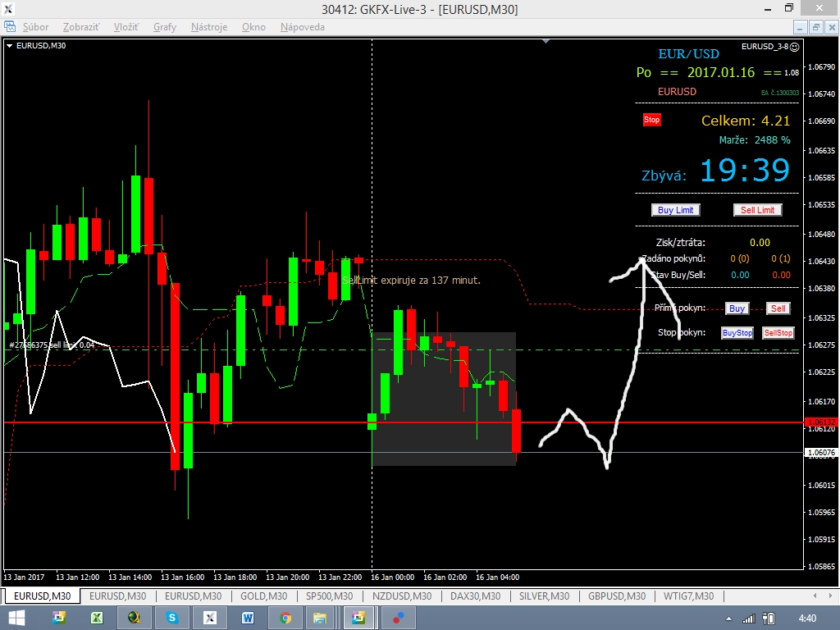The height and width of the screenshot is (630, 840).
Task: Click the terminal icon in the title bar
Action: click(7, 8)
